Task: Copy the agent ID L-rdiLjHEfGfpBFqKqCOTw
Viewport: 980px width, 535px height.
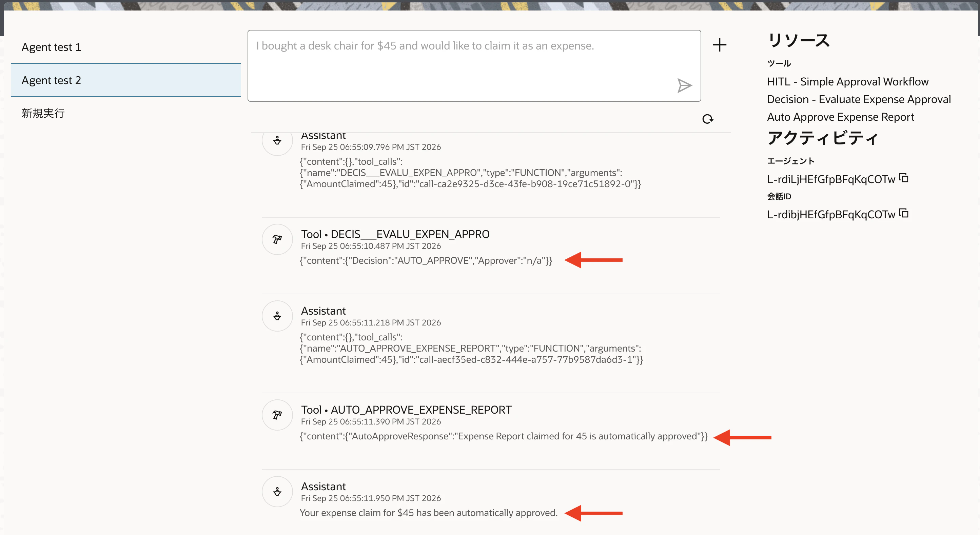Action: click(x=903, y=178)
